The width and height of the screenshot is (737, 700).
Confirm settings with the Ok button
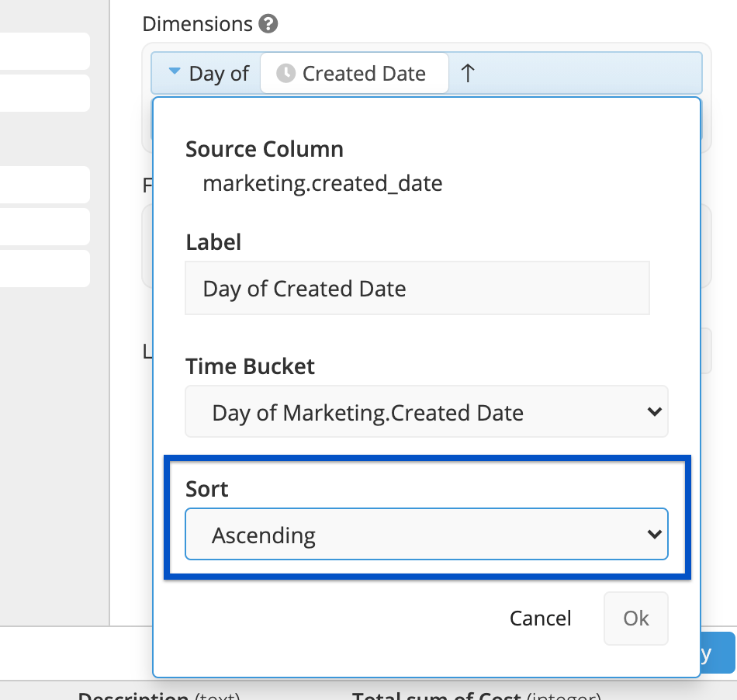tap(636, 619)
